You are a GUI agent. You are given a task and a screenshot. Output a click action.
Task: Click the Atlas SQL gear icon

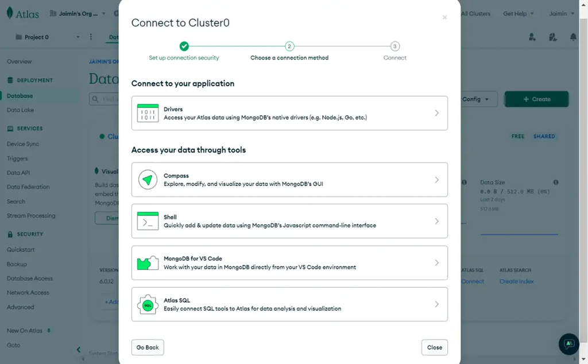[x=148, y=304]
